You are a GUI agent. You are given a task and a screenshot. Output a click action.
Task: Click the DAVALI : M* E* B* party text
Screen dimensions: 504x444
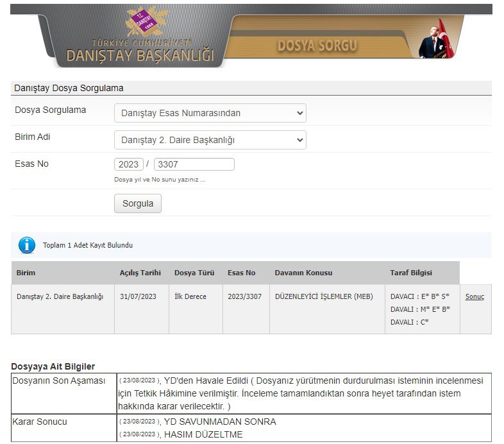(420, 309)
